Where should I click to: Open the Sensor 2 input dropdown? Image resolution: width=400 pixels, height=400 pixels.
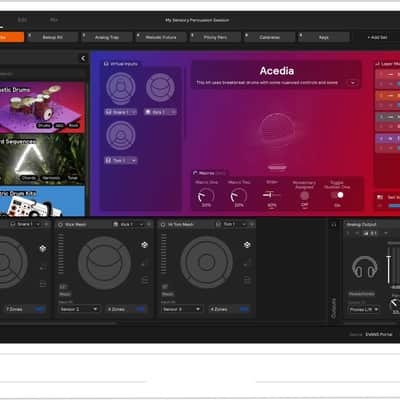point(79,309)
